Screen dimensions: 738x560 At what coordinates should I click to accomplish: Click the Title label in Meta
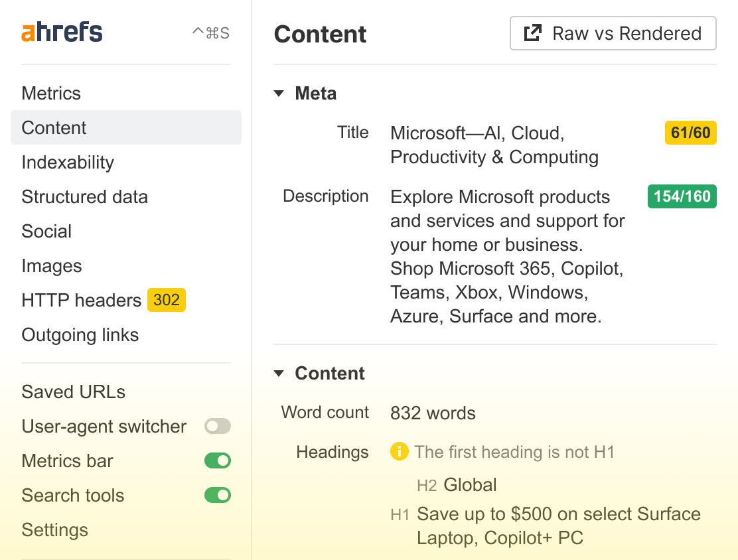tap(352, 132)
